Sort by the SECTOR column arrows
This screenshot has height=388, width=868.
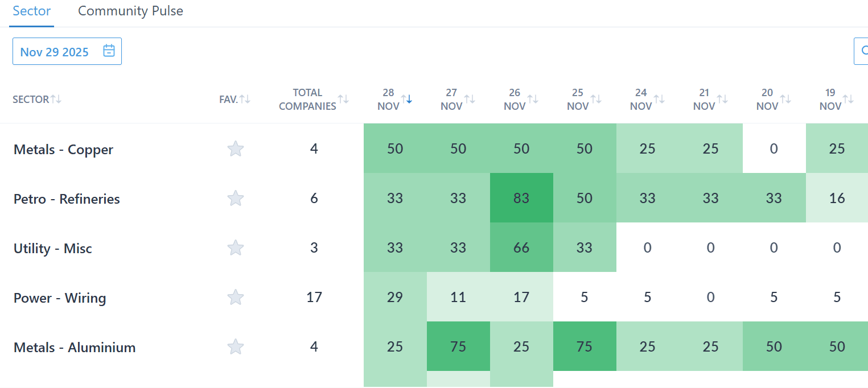coord(56,99)
